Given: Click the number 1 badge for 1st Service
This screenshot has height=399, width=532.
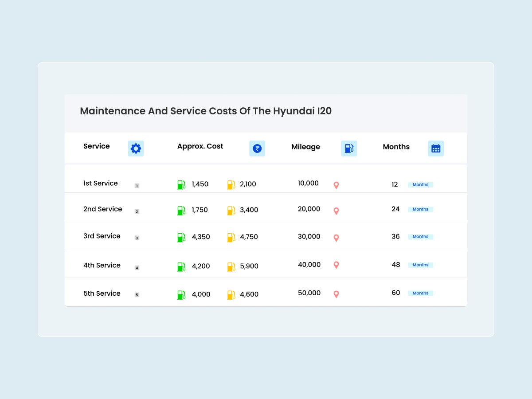Looking at the screenshot, I should point(137,186).
